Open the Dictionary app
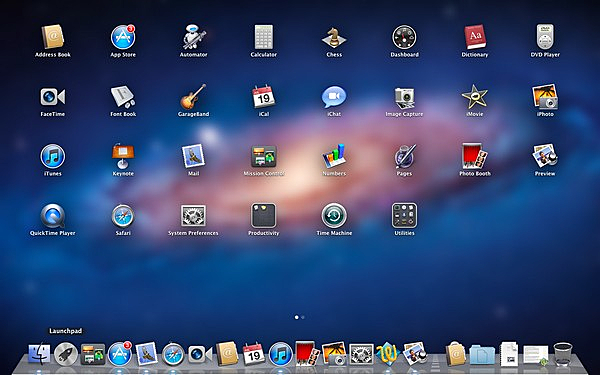The image size is (600, 375). coord(474,37)
